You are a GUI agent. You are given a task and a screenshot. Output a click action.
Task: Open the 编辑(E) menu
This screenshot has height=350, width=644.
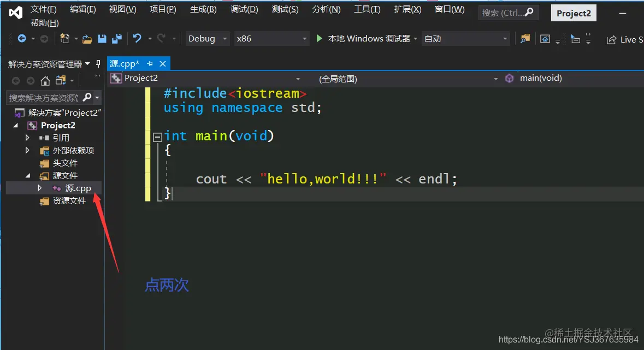[x=82, y=9]
